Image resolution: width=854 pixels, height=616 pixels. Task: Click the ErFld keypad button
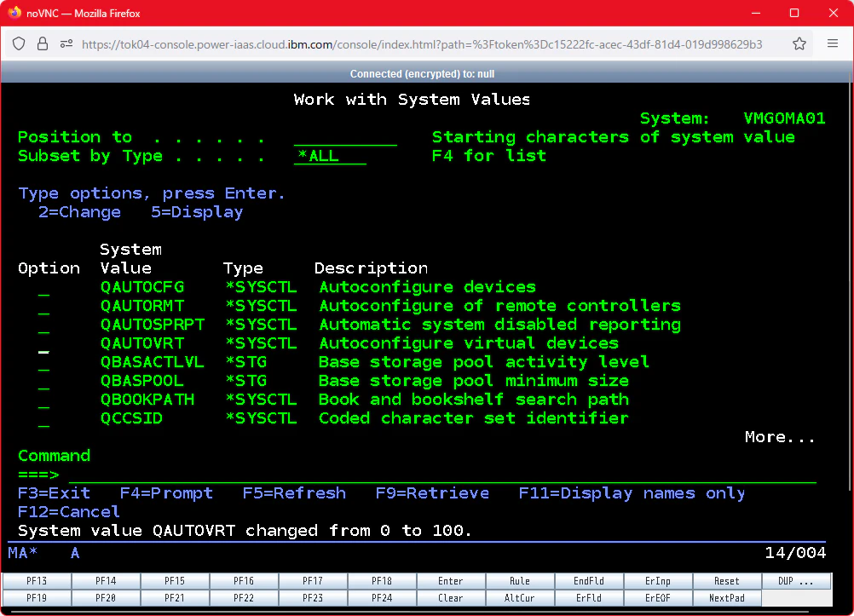(589, 598)
